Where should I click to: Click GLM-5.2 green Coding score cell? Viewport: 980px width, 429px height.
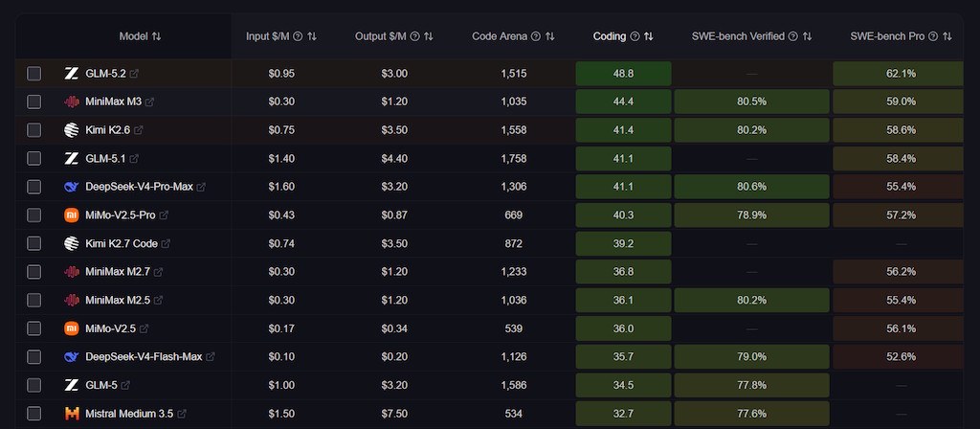623,74
